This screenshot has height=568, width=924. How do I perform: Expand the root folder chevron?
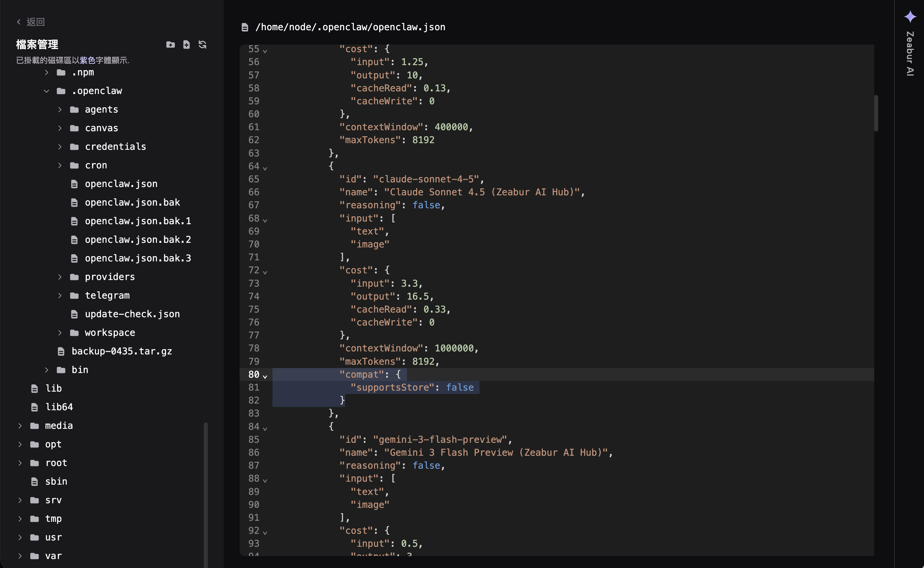20,463
